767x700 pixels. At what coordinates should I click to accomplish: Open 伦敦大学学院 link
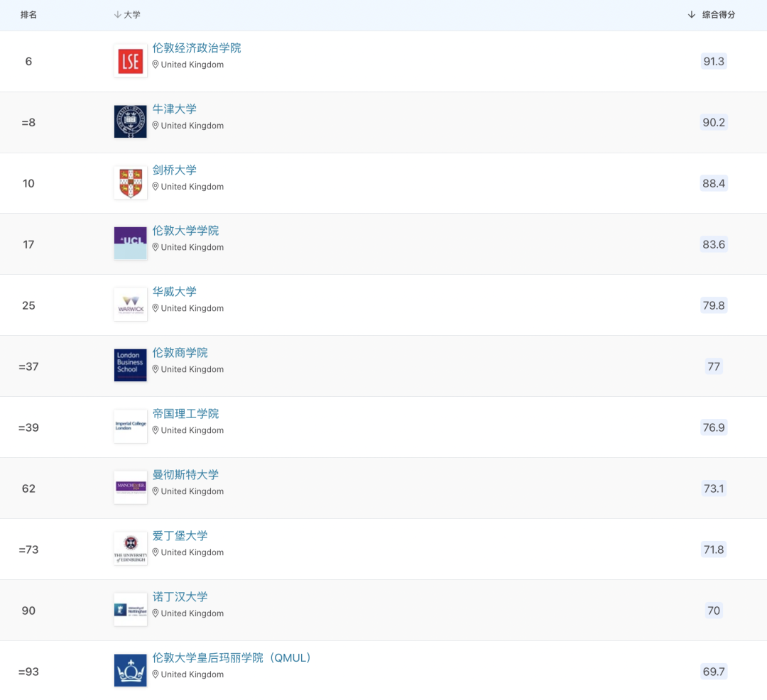[x=185, y=231]
